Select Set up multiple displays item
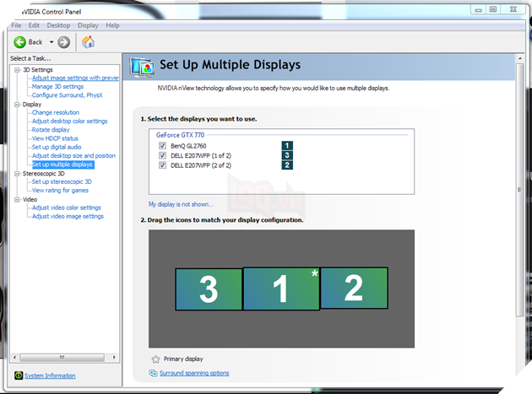The height and width of the screenshot is (394, 532). (x=62, y=165)
